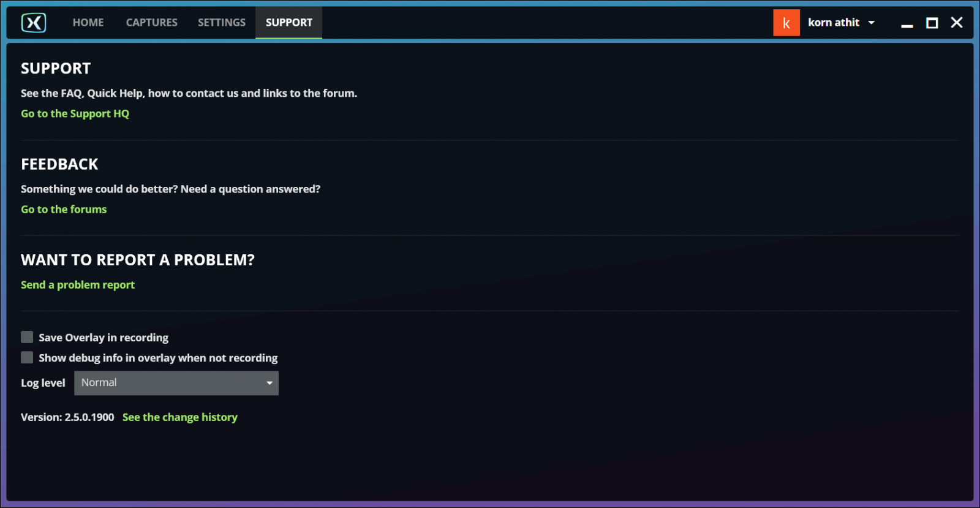
Task: Toggle Show debug info in overlay checkbox
Action: tap(27, 357)
